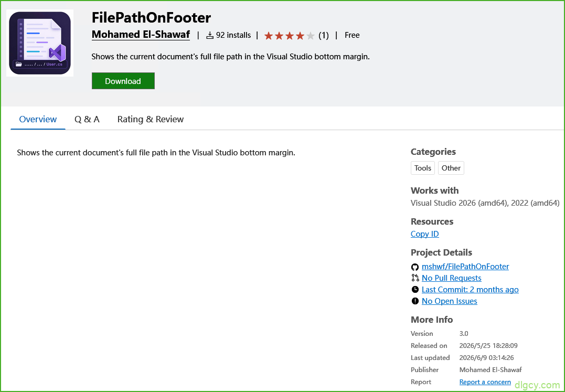The height and width of the screenshot is (392, 565).
Task: Open the Rating & Review tab
Action: point(150,119)
